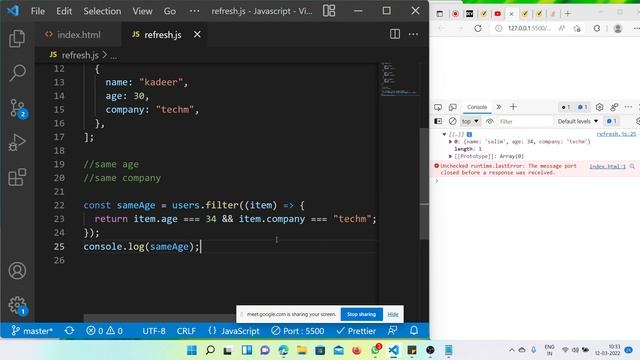Open the top JavaScript context dropdown

pyautogui.click(x=470, y=121)
